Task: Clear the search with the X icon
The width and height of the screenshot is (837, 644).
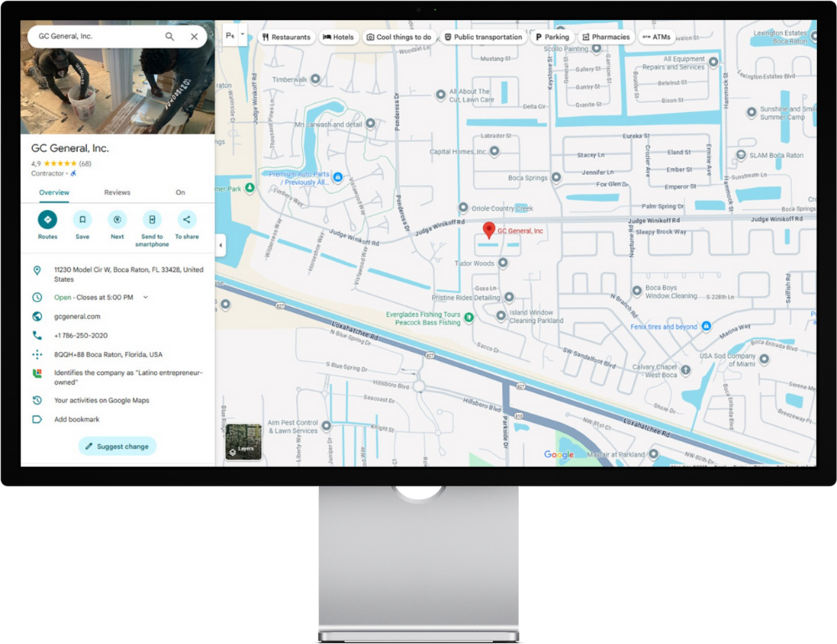Action: (x=194, y=36)
